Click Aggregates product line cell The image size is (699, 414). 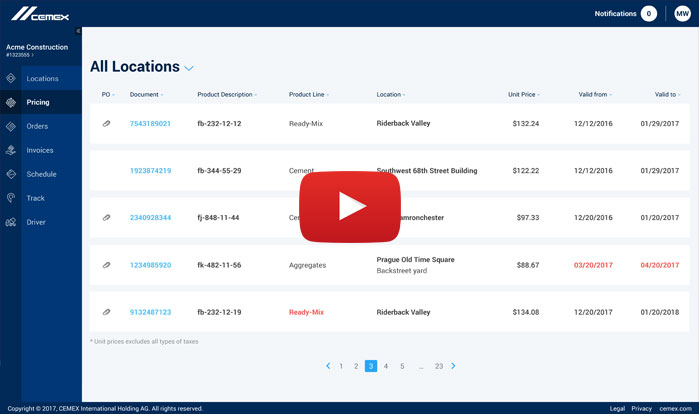click(307, 265)
